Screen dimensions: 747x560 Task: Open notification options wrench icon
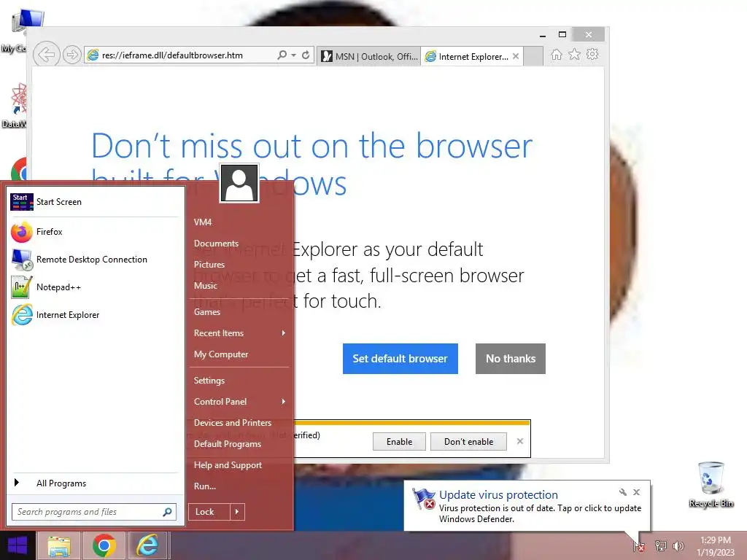[x=623, y=492]
